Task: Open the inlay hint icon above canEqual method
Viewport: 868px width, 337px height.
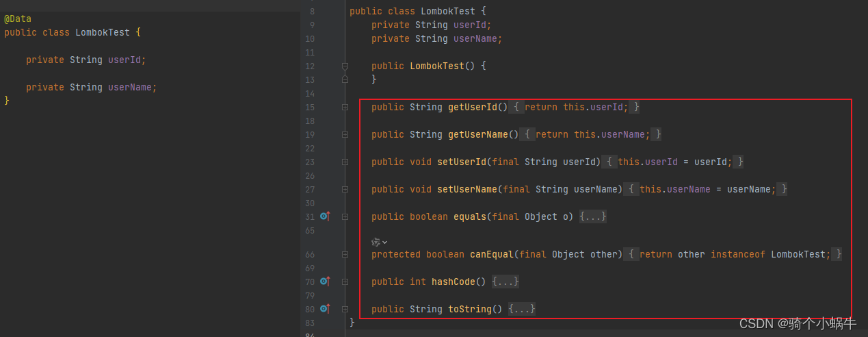Action: (379, 242)
